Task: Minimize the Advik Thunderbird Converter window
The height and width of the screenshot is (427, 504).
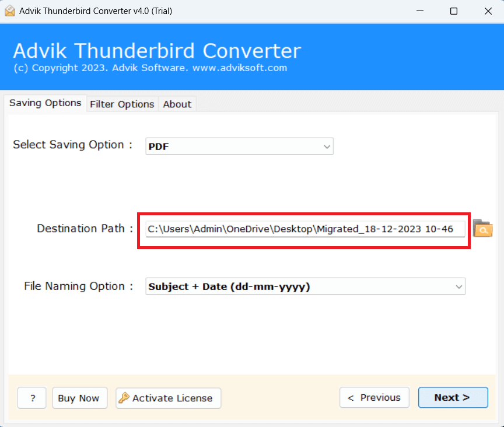Action: tap(419, 10)
